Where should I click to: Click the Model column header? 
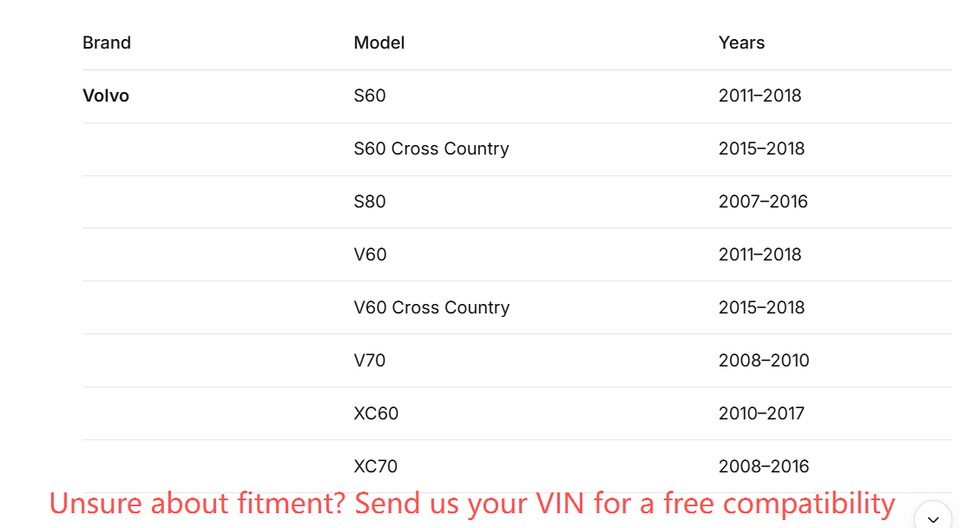[x=379, y=43]
